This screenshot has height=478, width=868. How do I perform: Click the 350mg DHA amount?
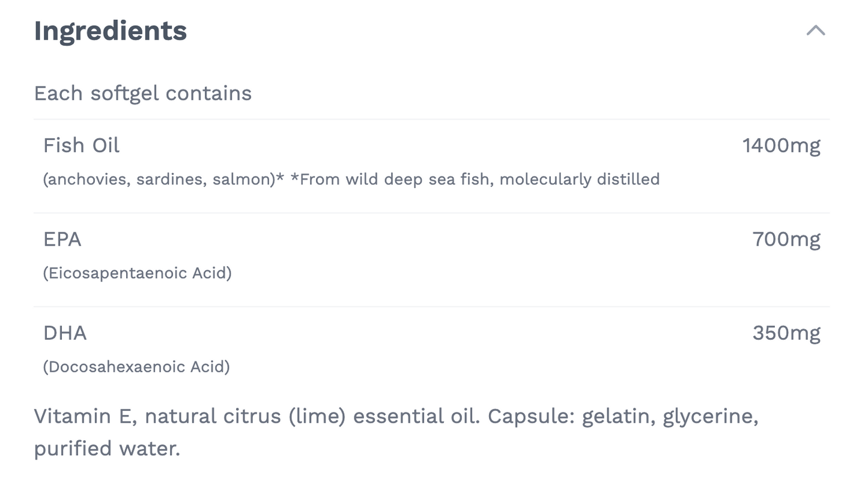coord(786,333)
